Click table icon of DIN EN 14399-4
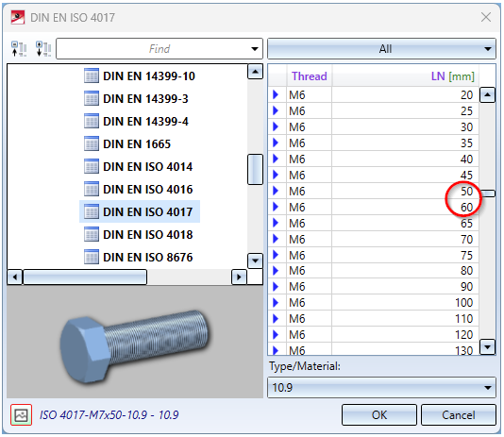This screenshot has height=437, width=504. (92, 121)
